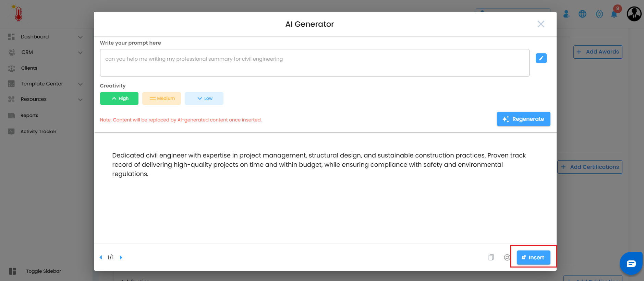
Task: Open the settings gear icon
Action: tap(599, 14)
